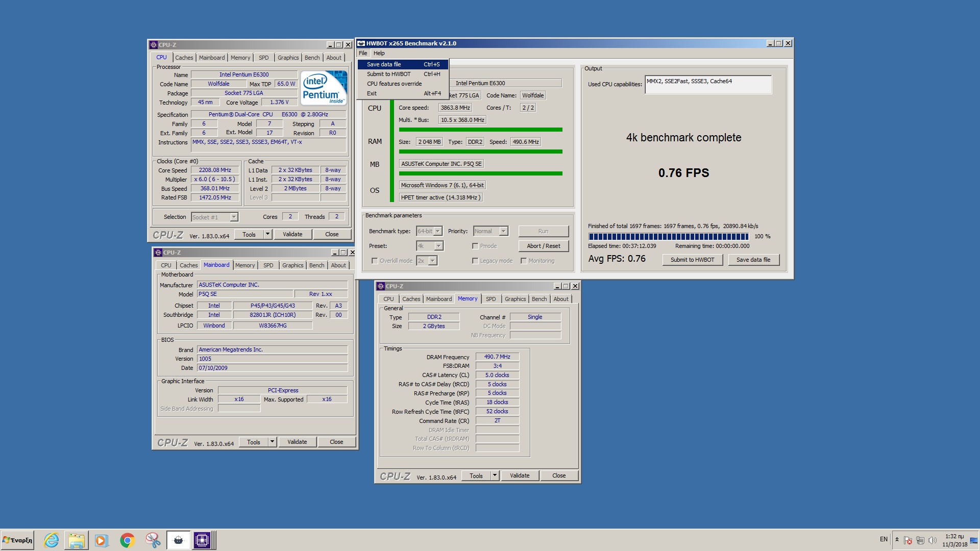Open the File menu in HWBOT
Image resolution: width=980 pixels, height=551 pixels.
[363, 53]
